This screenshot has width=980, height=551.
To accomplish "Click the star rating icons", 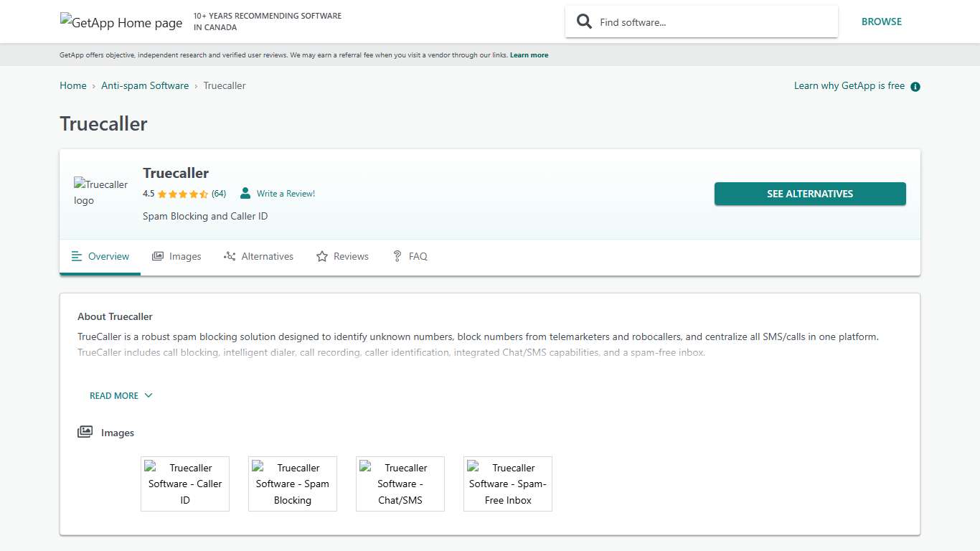I will click(x=182, y=194).
